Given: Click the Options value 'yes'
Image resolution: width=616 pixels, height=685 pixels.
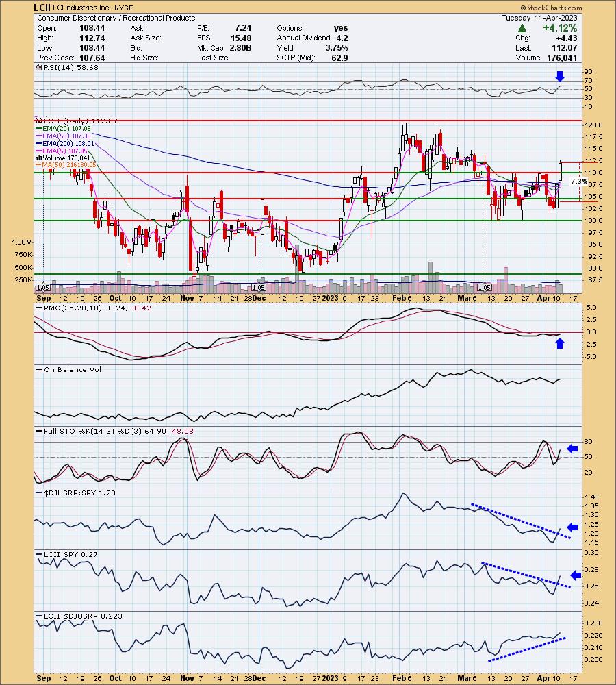Looking at the screenshot, I should [341, 28].
